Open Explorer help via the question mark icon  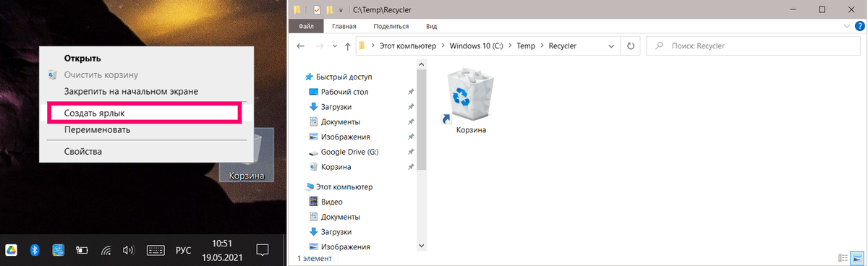point(859,26)
